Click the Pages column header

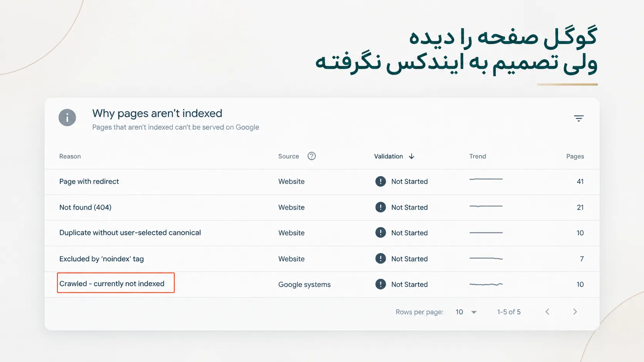pyautogui.click(x=575, y=156)
